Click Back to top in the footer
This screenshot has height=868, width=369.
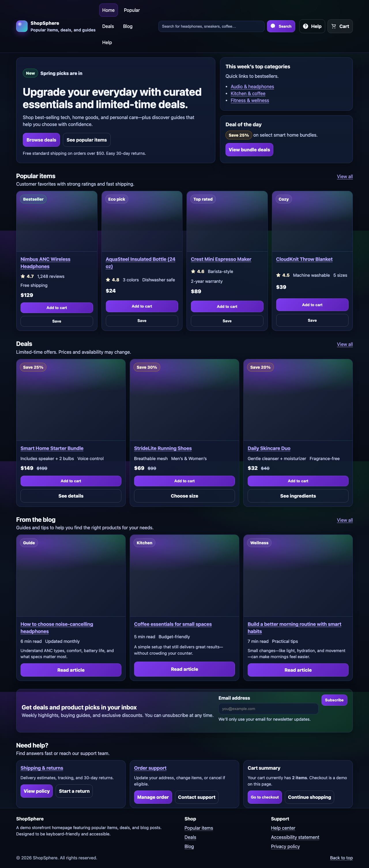click(x=341, y=858)
